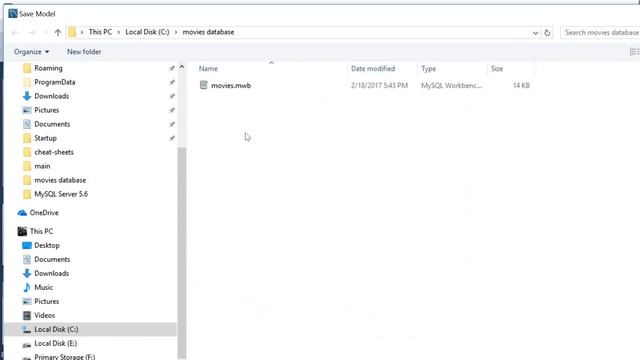
Task: Create a New folder
Action: point(84,52)
